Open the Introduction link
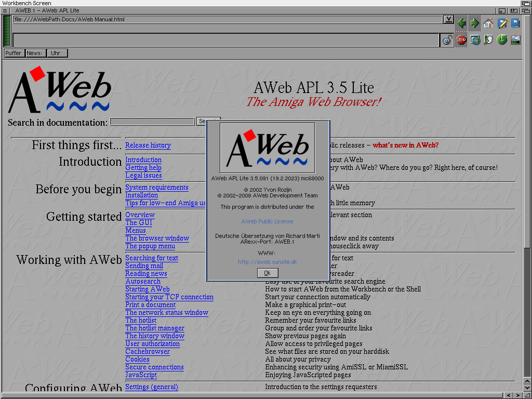The width and height of the screenshot is (532, 399). (x=143, y=160)
